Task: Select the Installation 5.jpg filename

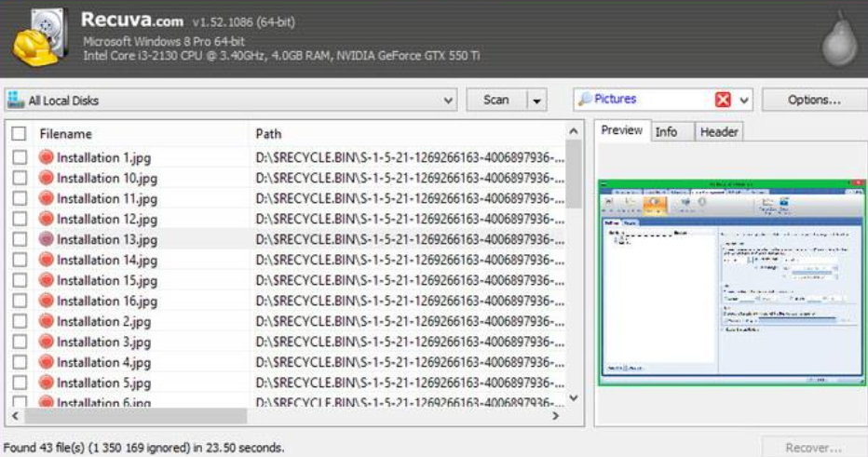Action: [103, 383]
